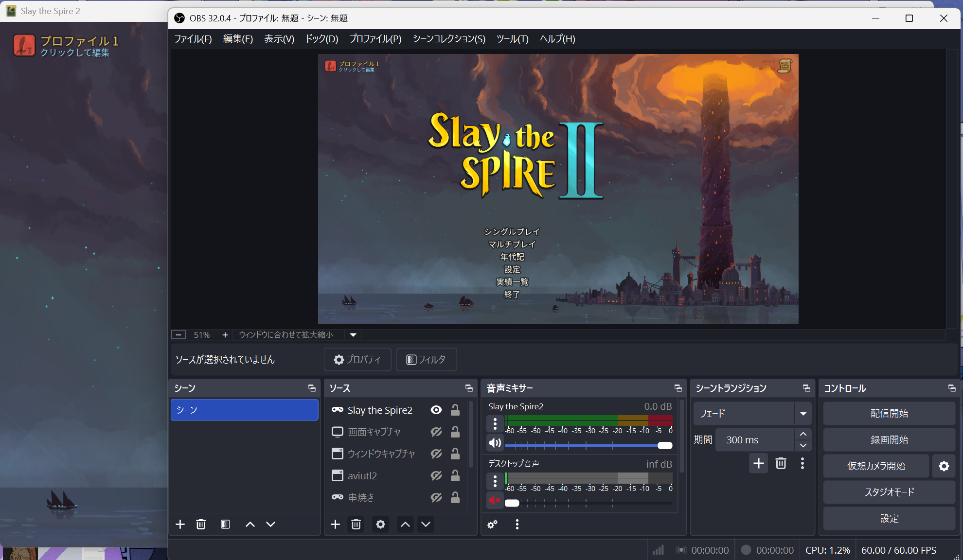The image size is (963, 560).
Task: Add a scene transition with plus icon
Action: pyautogui.click(x=758, y=463)
